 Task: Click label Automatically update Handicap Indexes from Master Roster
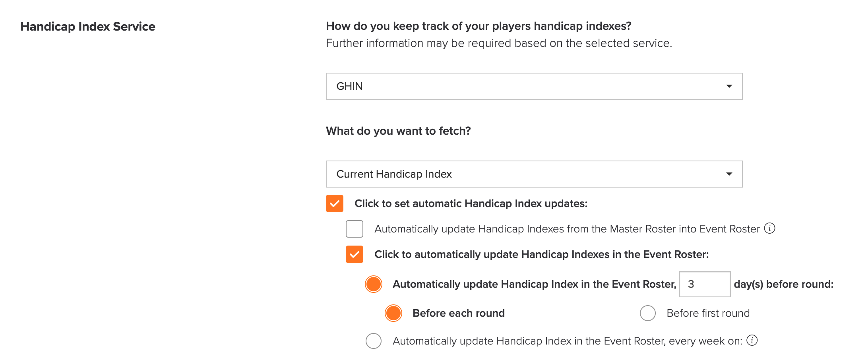coord(567,229)
